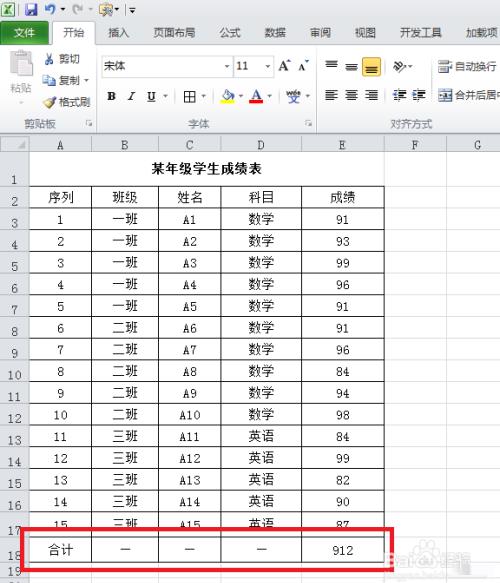Click the Excel application icon
Screen dimensions: 500x583
[x=8, y=9]
